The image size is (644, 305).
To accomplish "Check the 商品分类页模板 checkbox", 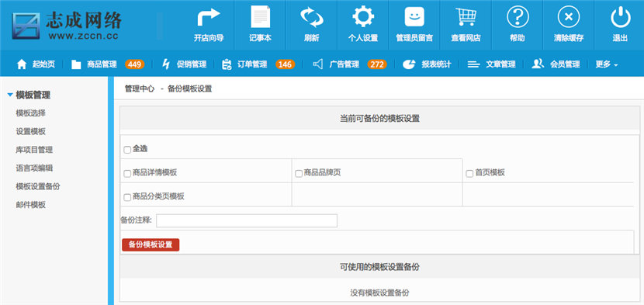I will (x=127, y=197).
